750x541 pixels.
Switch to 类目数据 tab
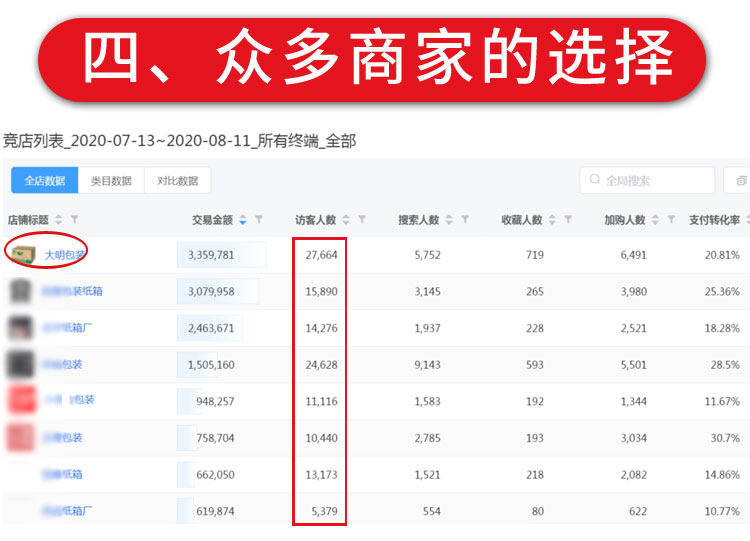pyautogui.click(x=111, y=180)
